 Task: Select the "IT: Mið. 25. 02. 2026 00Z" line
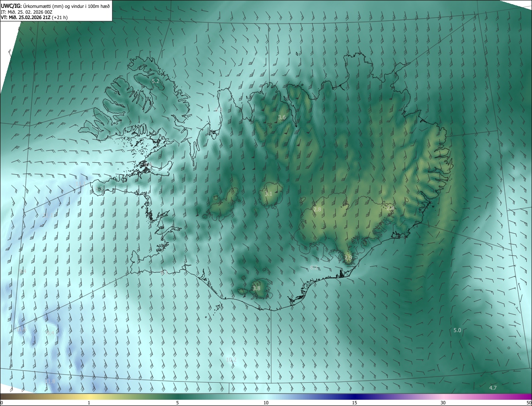27,12
